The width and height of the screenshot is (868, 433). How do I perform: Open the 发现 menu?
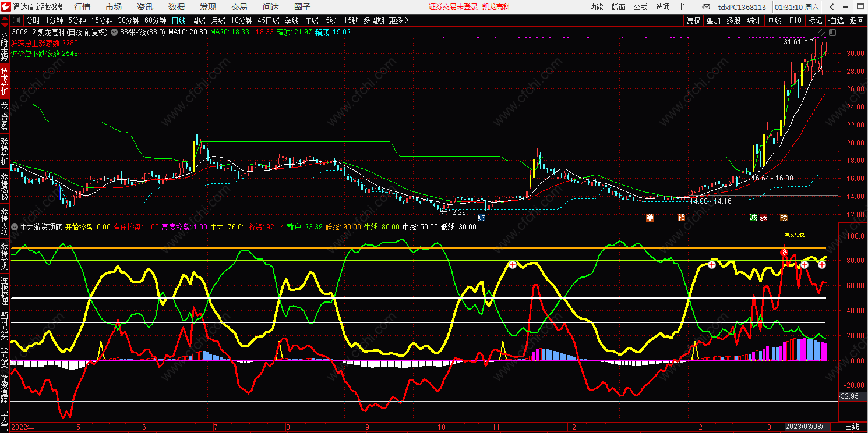point(208,7)
